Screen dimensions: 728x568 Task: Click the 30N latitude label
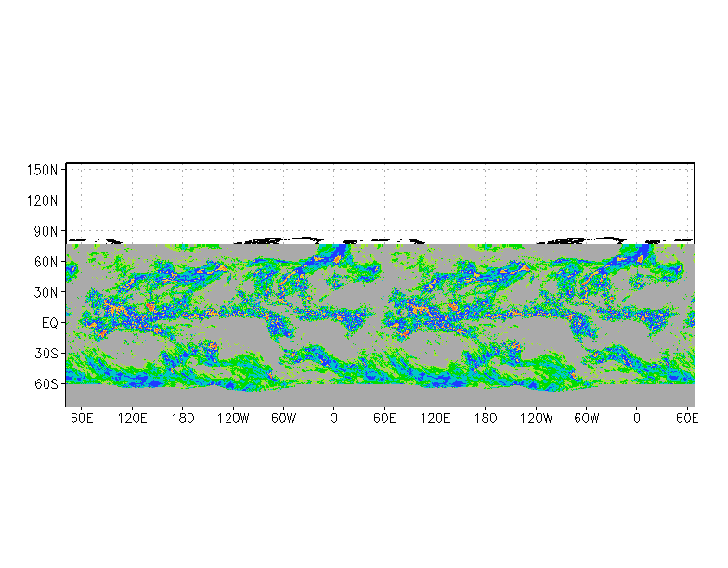point(45,292)
